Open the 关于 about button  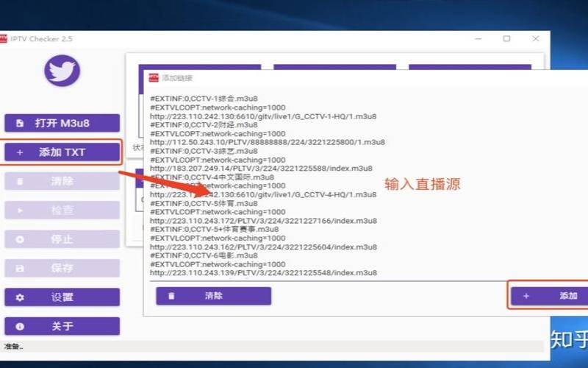[62, 326]
